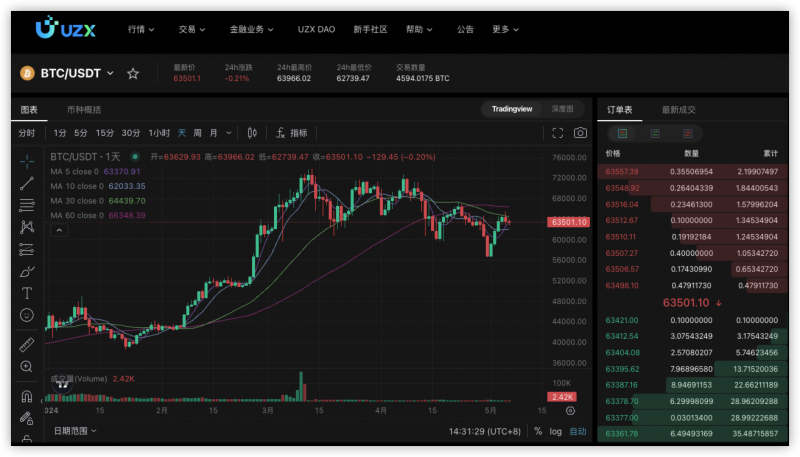The height and width of the screenshot is (457, 800).
Task: Toggle percentage scale (%)
Action: pyautogui.click(x=538, y=431)
